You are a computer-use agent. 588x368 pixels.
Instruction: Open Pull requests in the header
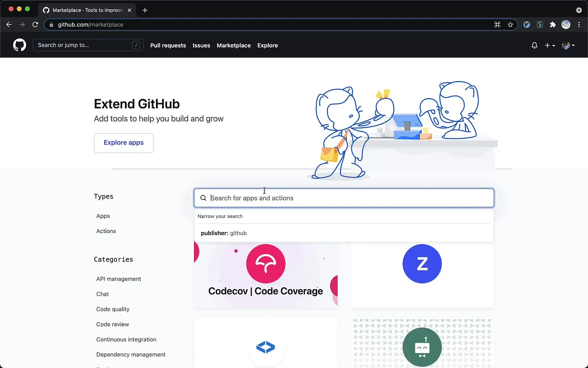coord(168,45)
